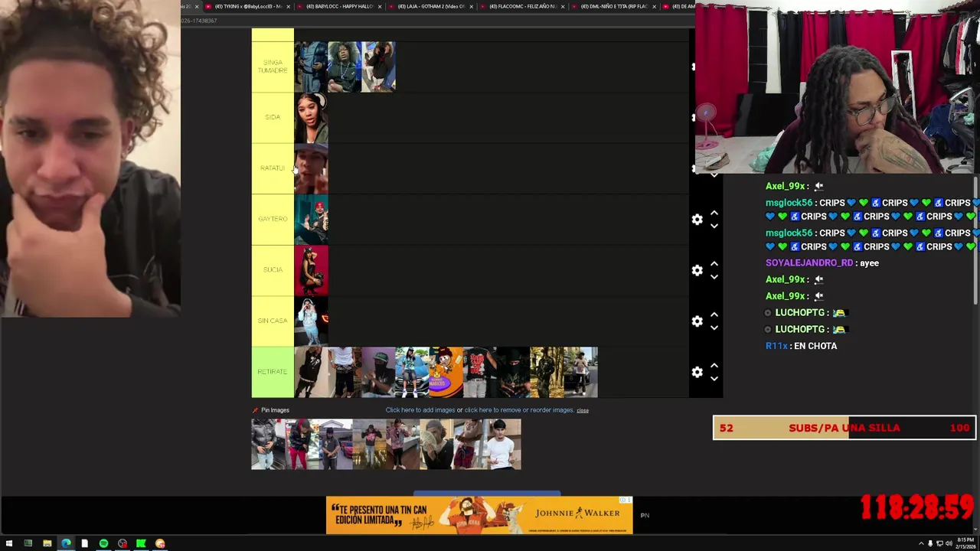This screenshot has height=551, width=980.
Task: Switch to DML-NIÑO E TITA browser tab
Action: (613, 6)
